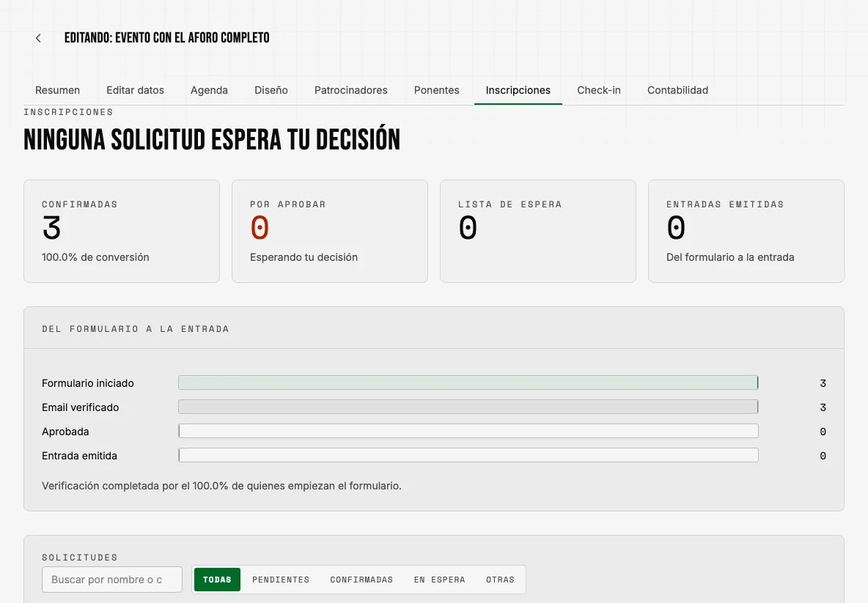The width and height of the screenshot is (868, 603).
Task: Click the text Esperando tu decisión
Action: (304, 257)
